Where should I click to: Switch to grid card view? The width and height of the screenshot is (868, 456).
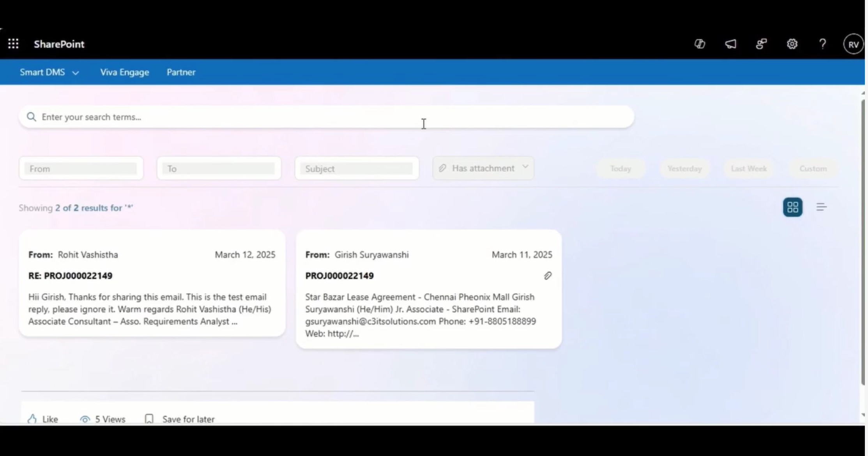pyautogui.click(x=792, y=207)
